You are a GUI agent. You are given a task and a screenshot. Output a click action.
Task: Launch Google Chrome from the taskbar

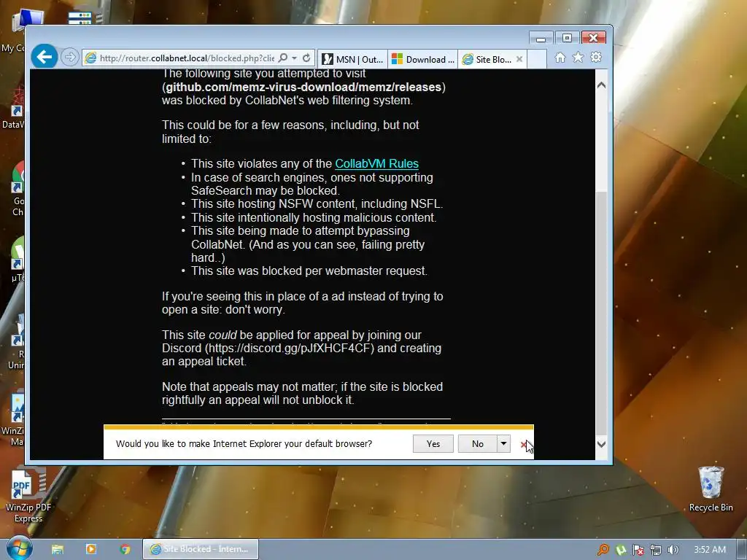(x=125, y=550)
